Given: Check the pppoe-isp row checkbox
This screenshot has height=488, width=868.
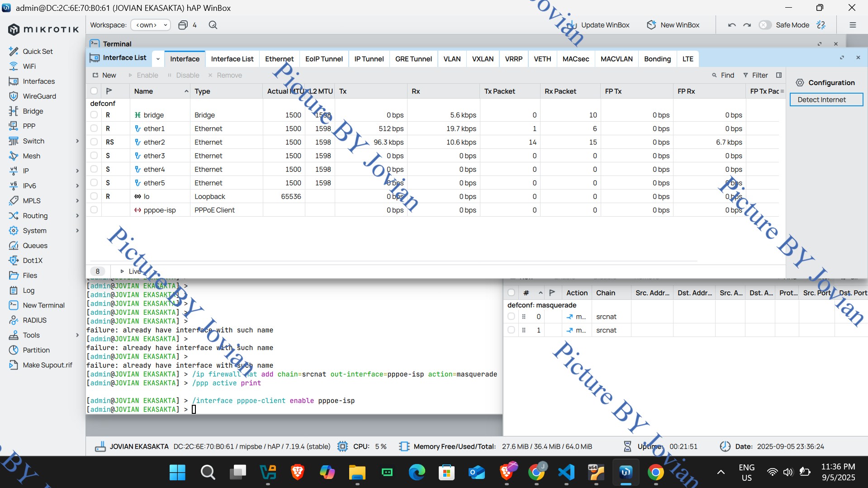Looking at the screenshot, I should (94, 210).
